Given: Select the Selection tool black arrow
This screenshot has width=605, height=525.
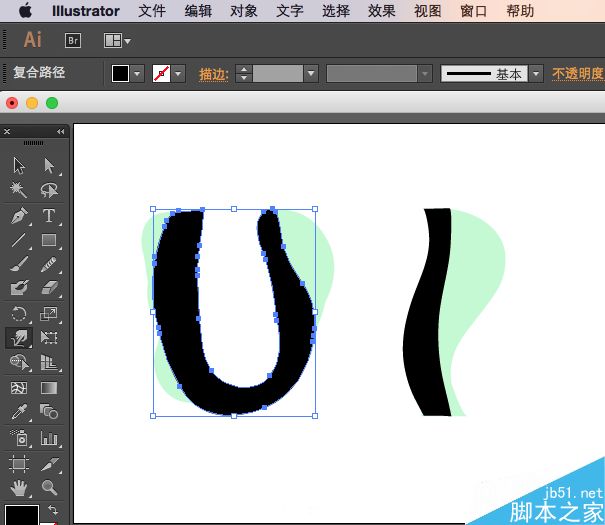Looking at the screenshot, I should (x=19, y=166).
